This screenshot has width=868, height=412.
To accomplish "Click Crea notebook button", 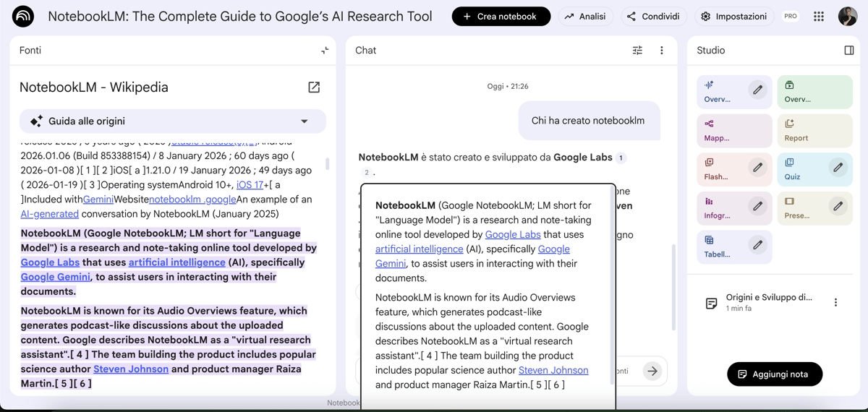I will [501, 17].
